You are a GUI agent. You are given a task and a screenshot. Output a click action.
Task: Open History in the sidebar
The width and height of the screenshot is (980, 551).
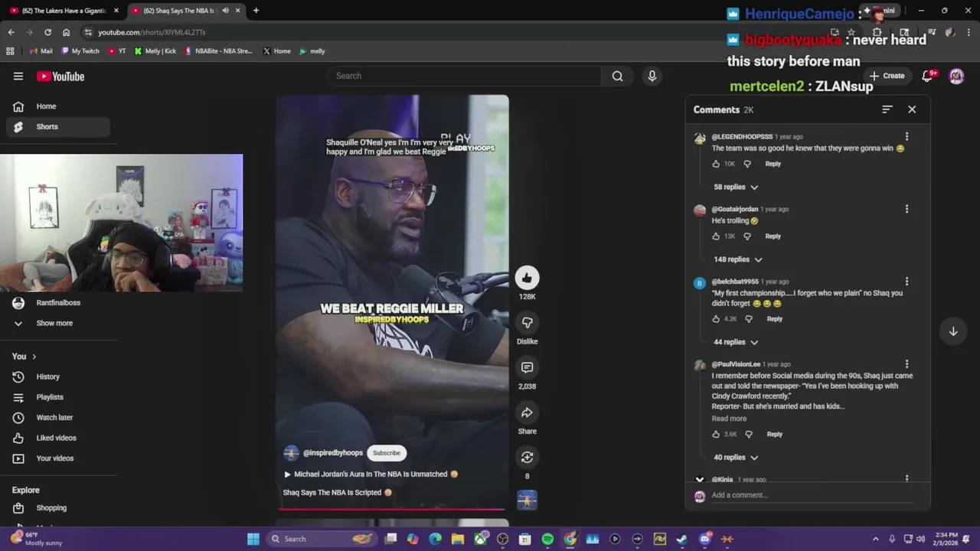pyautogui.click(x=58, y=377)
